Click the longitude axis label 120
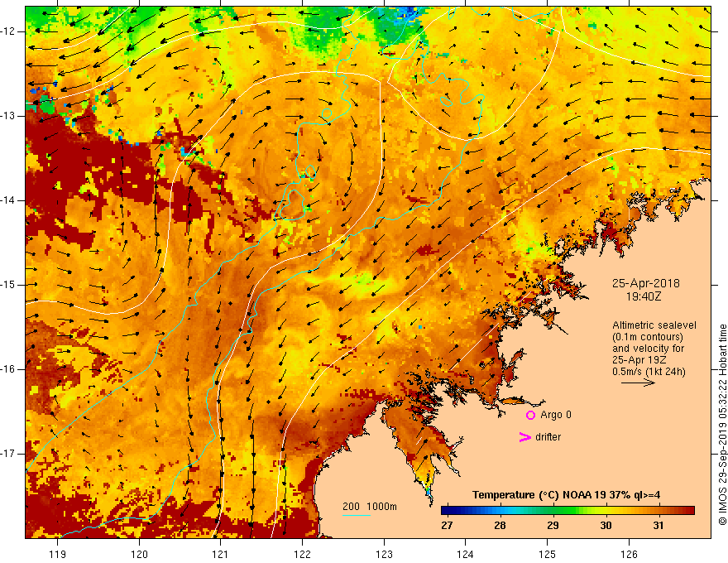Screen dimensions: 728x563 click(139, 554)
